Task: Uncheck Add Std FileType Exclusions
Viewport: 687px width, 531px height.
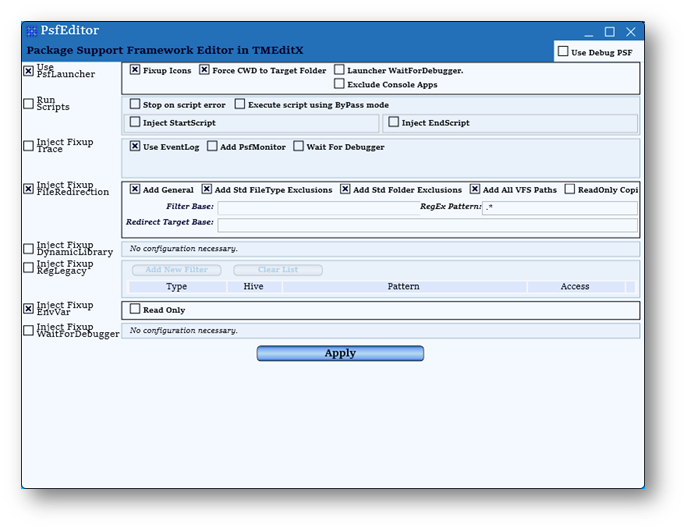Action: 206,189
